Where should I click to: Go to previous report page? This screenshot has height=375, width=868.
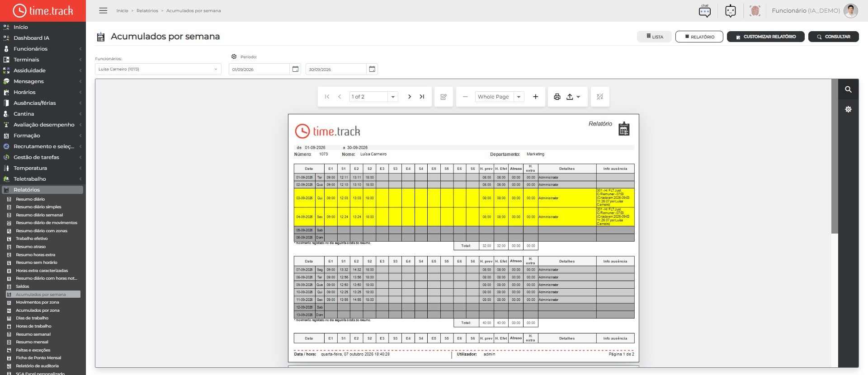(340, 97)
